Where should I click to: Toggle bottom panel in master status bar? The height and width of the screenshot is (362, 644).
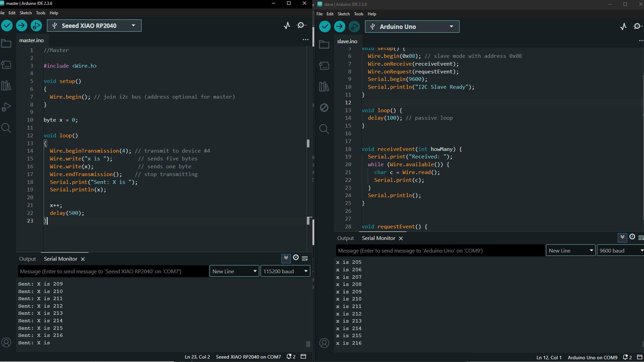pos(304,357)
